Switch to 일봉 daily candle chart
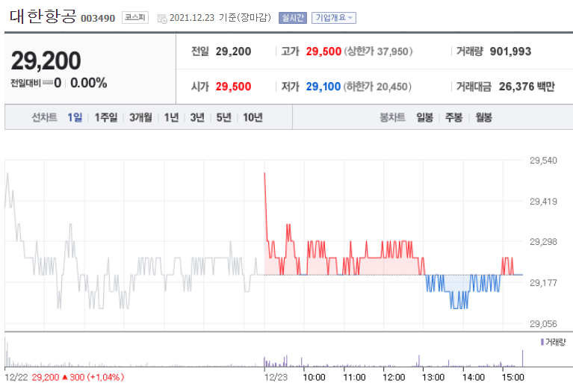573x392 pixels. pos(424,117)
